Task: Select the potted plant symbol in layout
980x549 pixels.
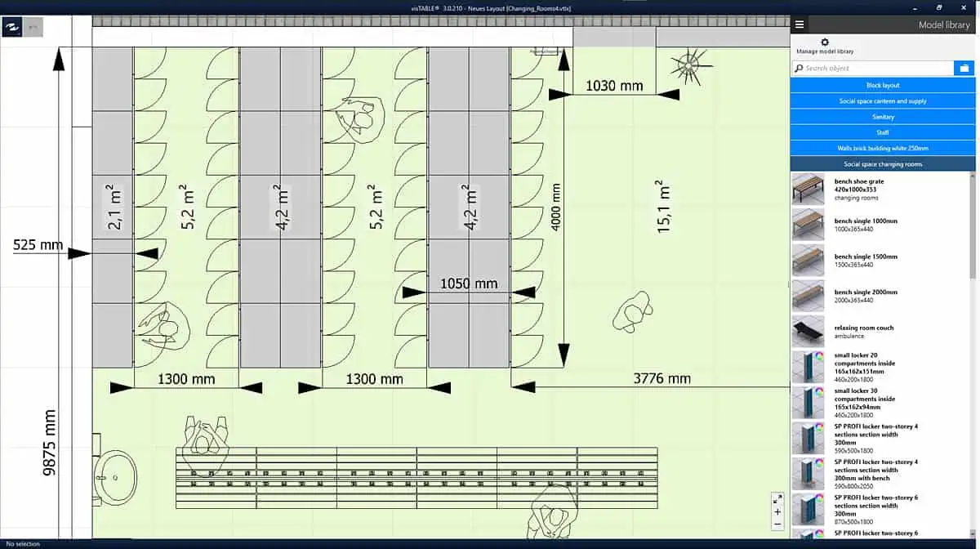Action: pyautogui.click(x=692, y=65)
